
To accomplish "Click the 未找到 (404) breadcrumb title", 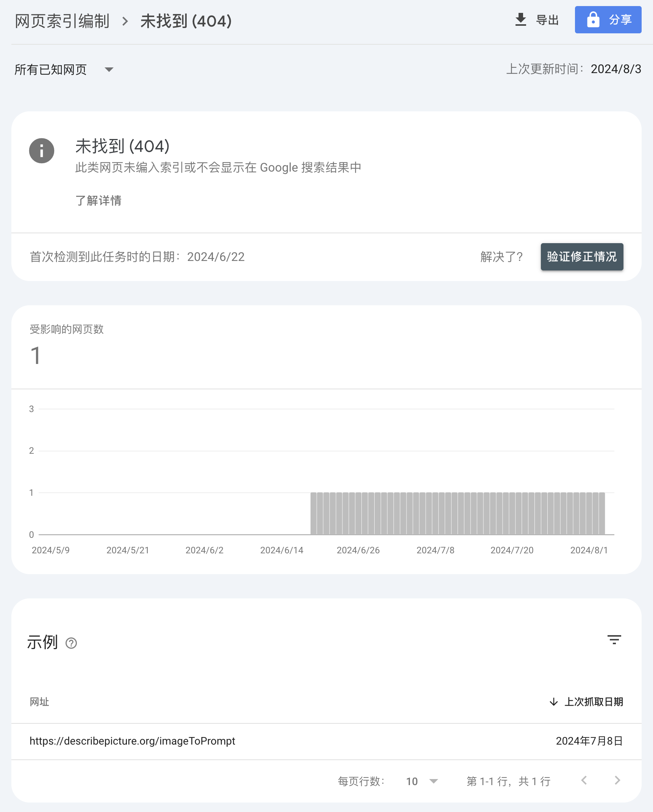I will coord(186,21).
